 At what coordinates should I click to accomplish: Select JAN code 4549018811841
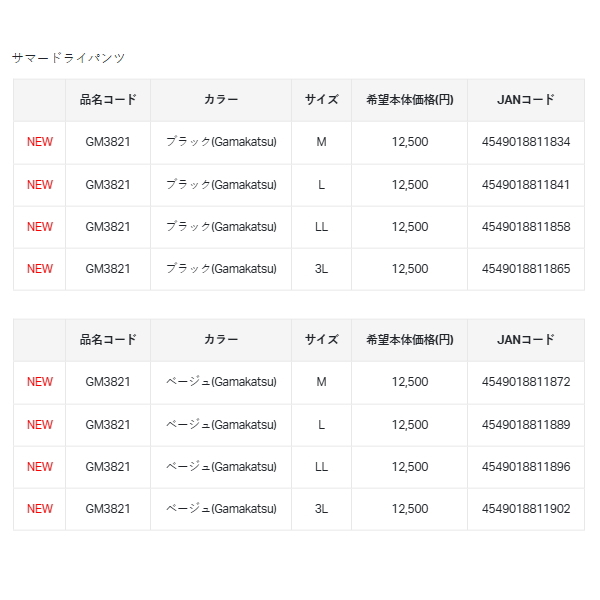pyautogui.click(x=526, y=185)
